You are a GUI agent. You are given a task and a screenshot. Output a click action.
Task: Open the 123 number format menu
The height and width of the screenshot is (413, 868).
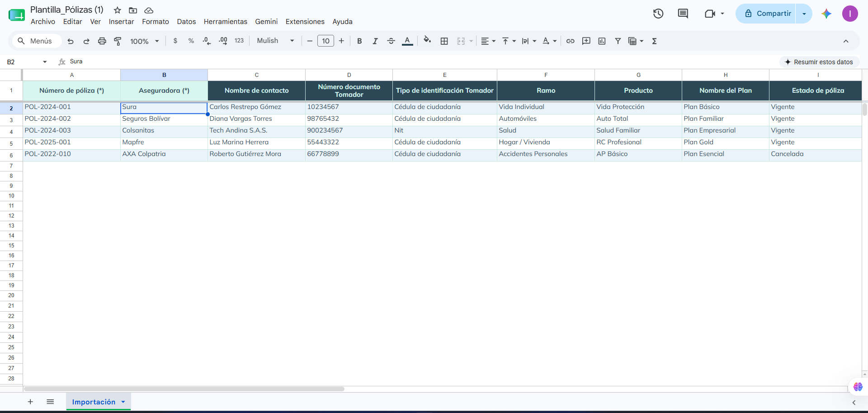click(x=239, y=41)
